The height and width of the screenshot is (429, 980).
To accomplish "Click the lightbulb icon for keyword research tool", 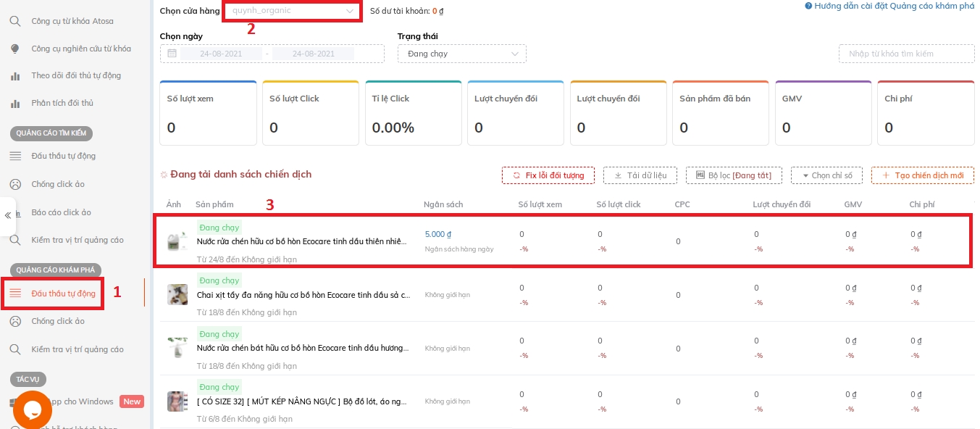I will [x=14, y=49].
